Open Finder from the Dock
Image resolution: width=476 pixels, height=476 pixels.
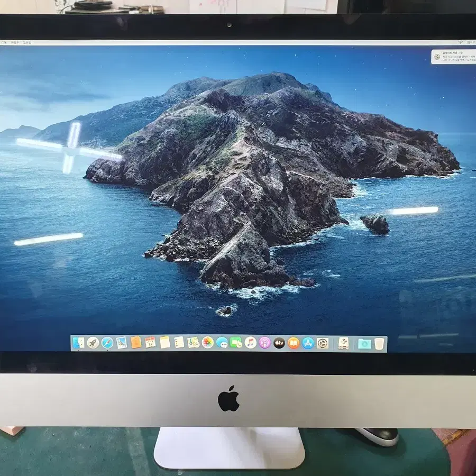click(x=79, y=343)
